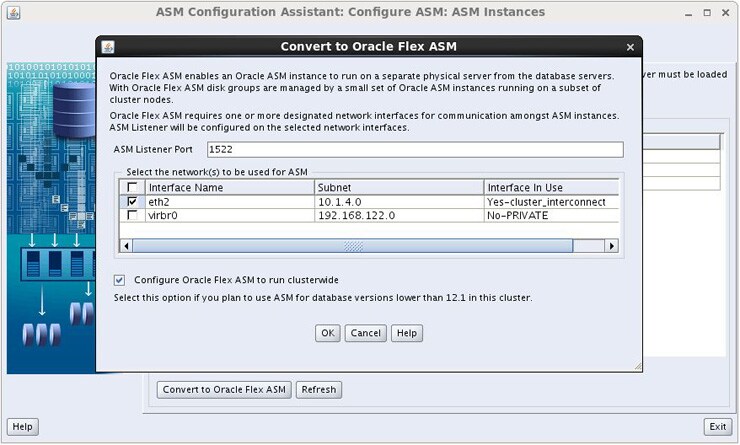This screenshot has height=445, width=740.
Task: Toggle the select-all checkbox in the table header
Action: pyautogui.click(x=132, y=187)
